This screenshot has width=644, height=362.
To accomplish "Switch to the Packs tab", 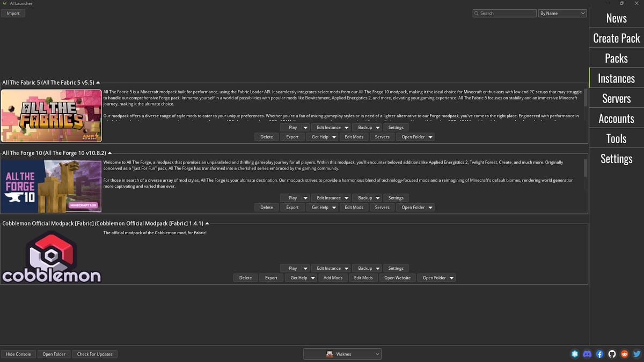I will [x=616, y=58].
